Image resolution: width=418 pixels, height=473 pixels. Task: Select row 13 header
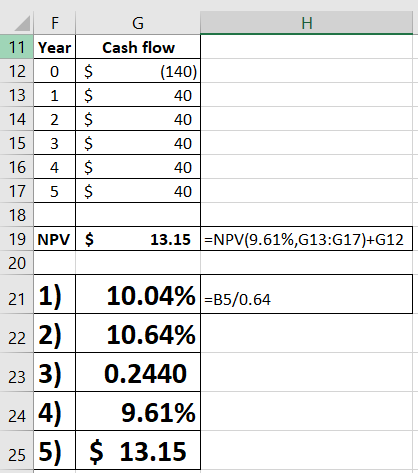17,95
